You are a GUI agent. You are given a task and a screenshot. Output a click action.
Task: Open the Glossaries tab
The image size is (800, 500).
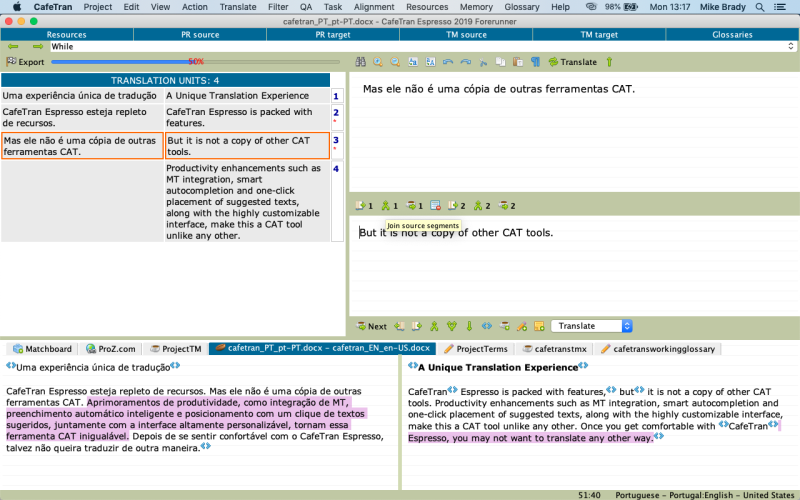click(x=732, y=35)
